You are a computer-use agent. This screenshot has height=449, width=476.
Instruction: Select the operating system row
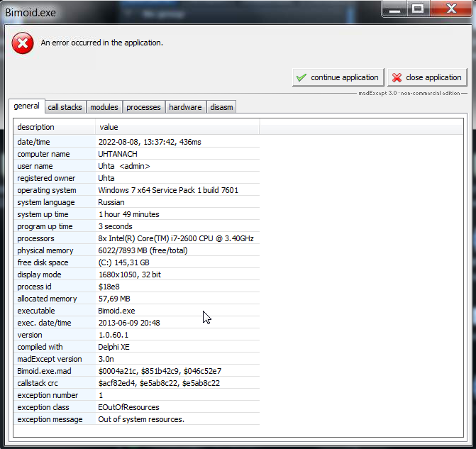click(135, 190)
